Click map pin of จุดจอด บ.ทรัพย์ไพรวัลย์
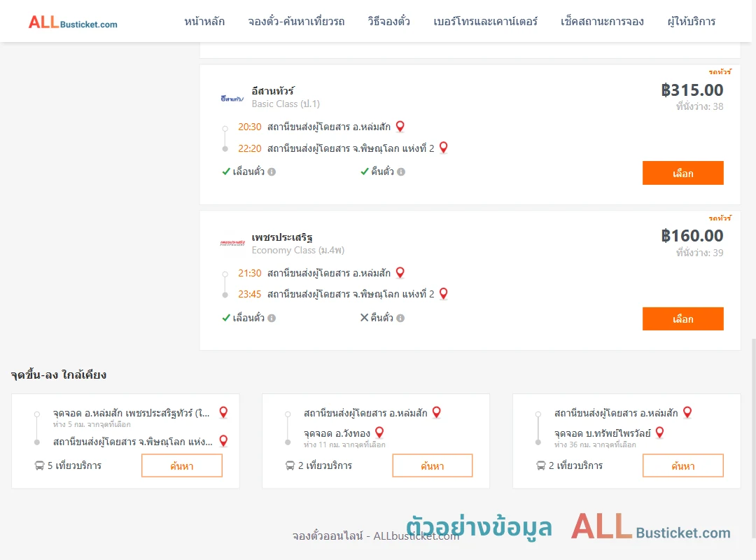Screen dimensions: 756x560 659,433
